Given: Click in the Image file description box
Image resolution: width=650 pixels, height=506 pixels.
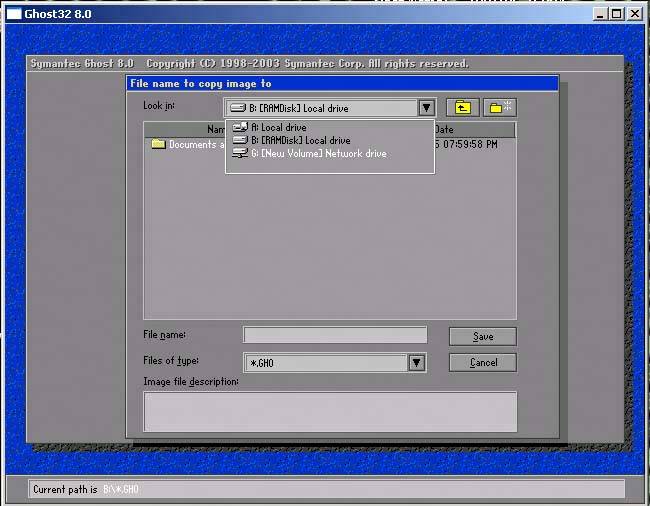Looking at the screenshot, I should [x=330, y=412].
